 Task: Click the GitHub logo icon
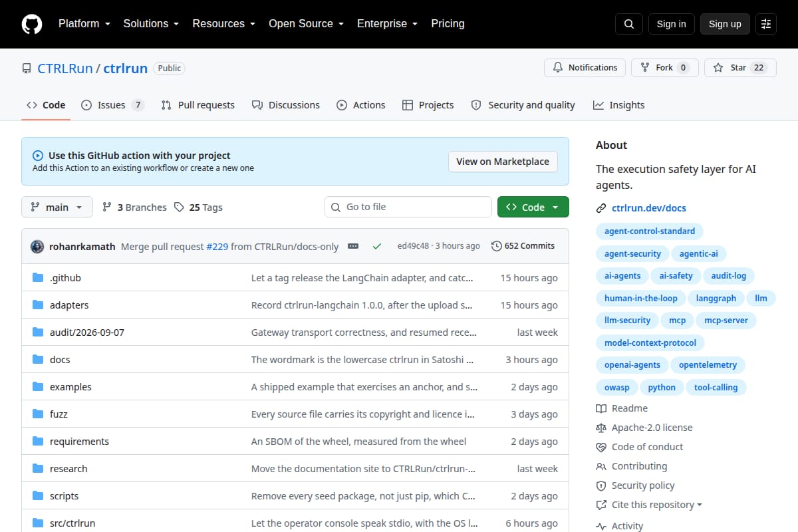click(32, 24)
